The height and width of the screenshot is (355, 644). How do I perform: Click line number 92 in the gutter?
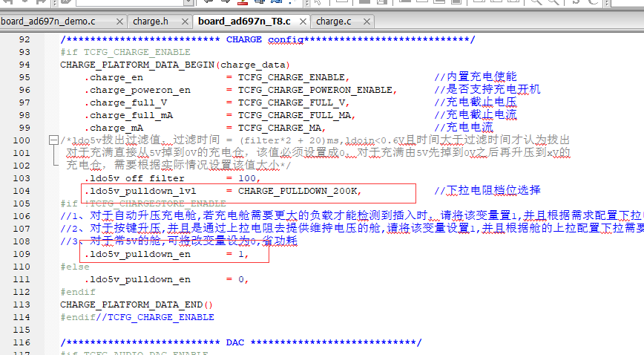(x=24, y=39)
